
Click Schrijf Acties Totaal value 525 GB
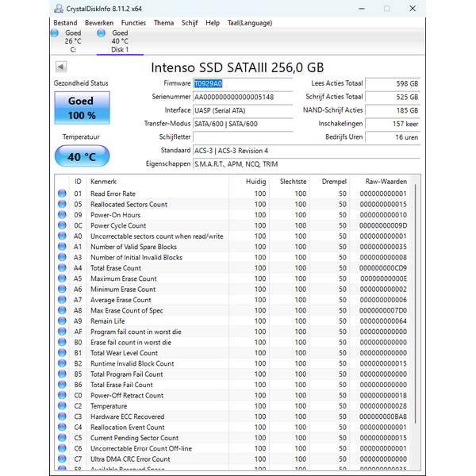[393, 97]
